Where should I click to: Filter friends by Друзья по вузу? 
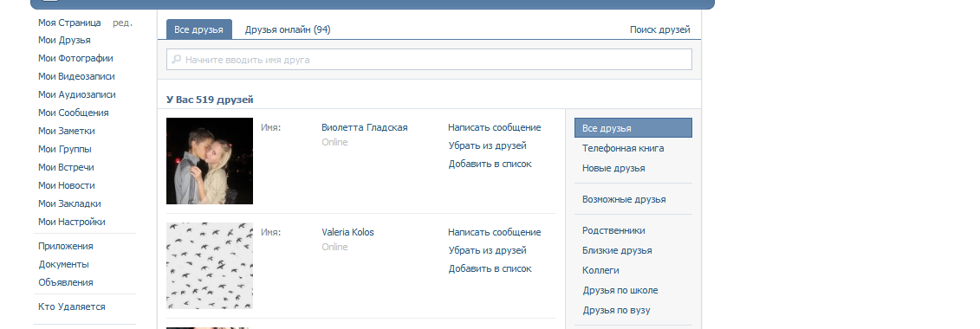click(x=616, y=310)
